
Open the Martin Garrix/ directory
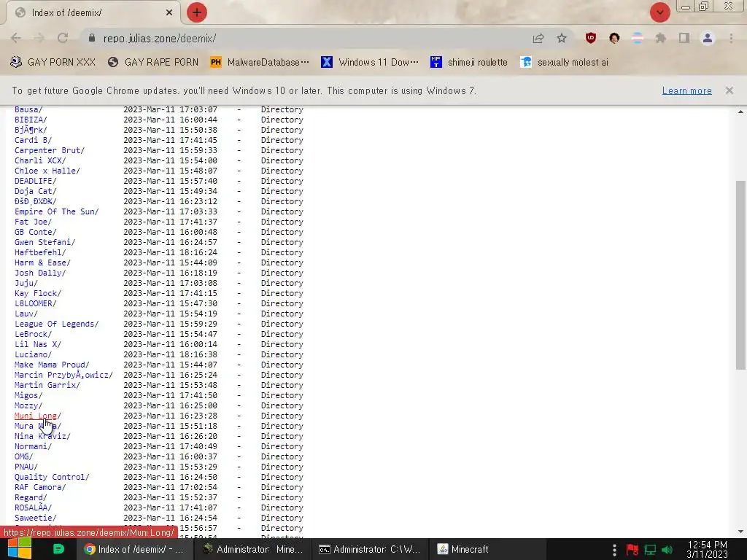click(x=47, y=385)
